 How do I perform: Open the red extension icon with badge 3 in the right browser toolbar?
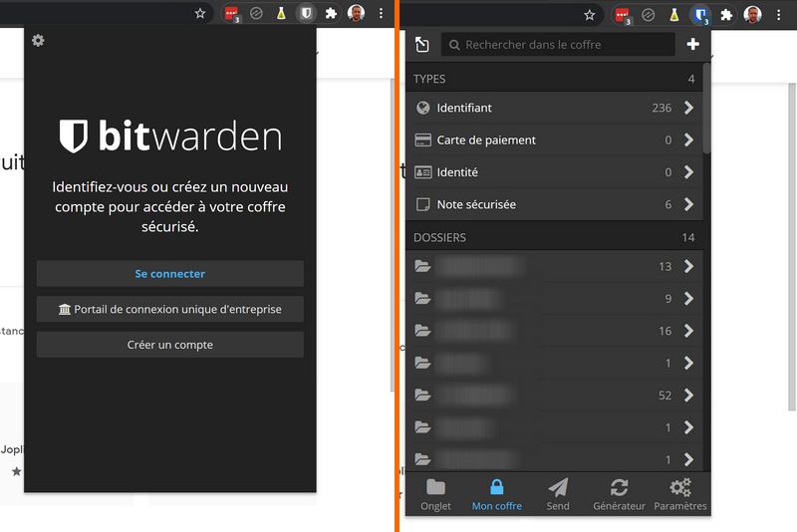point(623,15)
